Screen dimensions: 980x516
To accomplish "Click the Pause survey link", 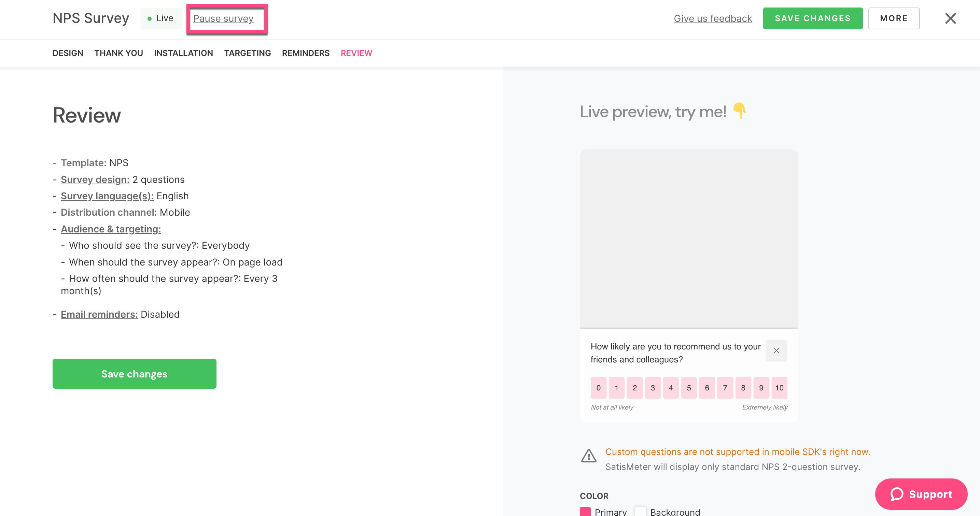I will coord(223,18).
